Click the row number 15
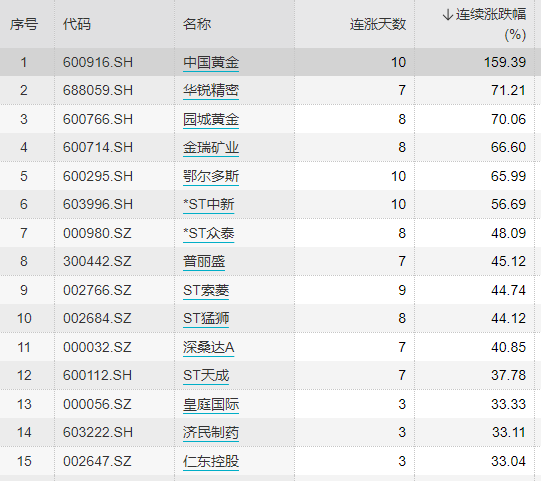This screenshot has width=541, height=481. (24, 461)
